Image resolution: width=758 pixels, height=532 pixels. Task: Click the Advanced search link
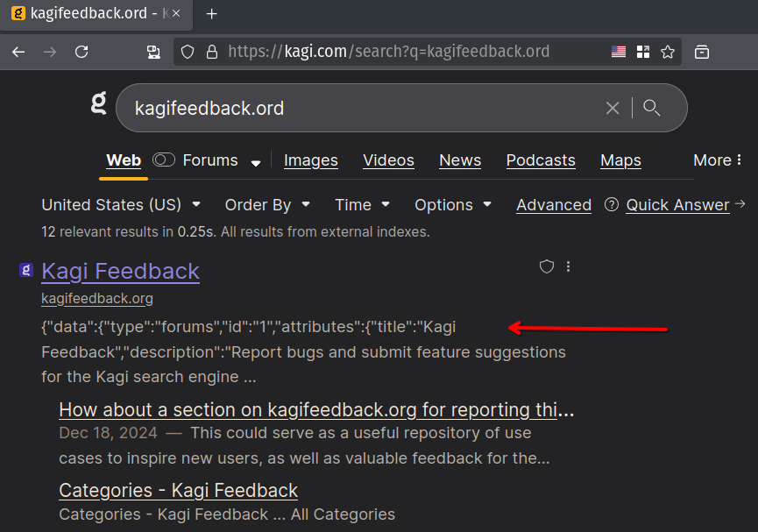[553, 205]
